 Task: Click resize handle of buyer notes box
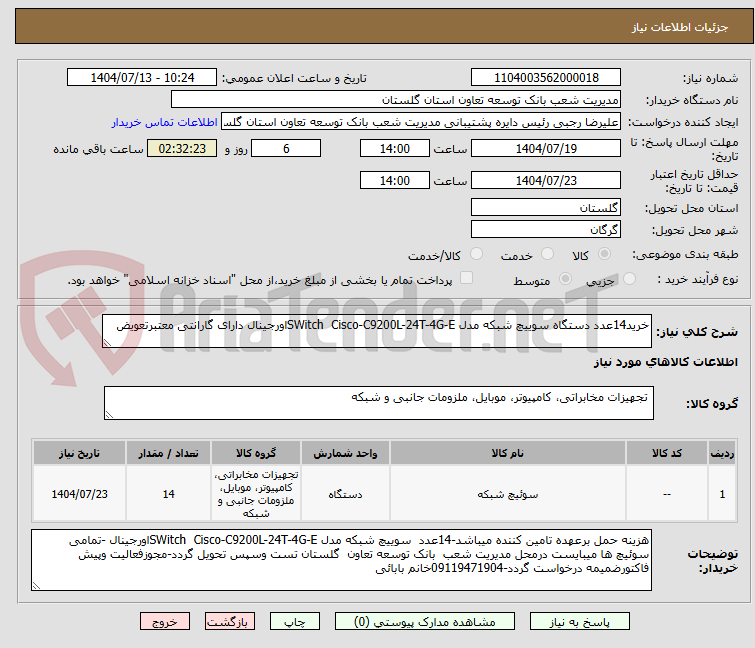[x=36, y=586]
